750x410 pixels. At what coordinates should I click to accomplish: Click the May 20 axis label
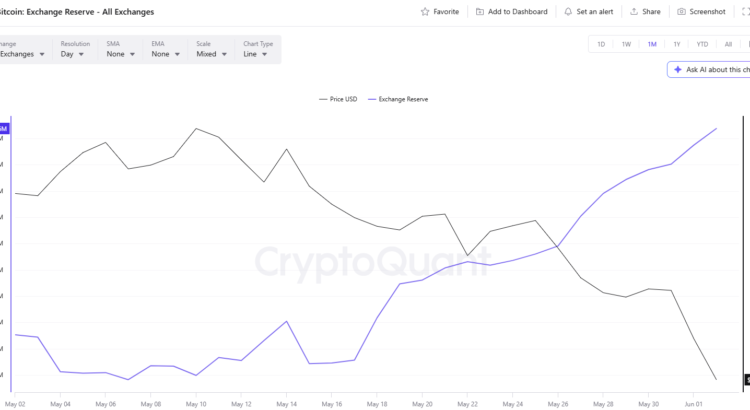click(422, 404)
